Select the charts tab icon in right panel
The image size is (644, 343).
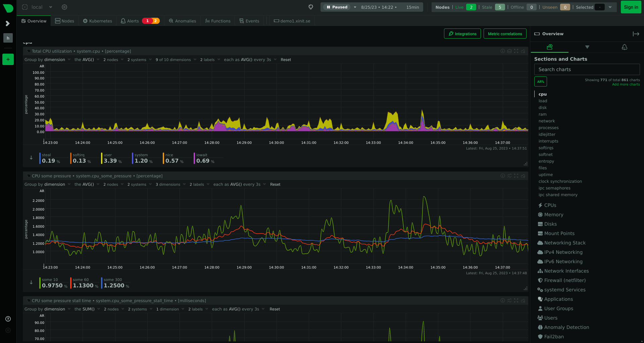pyautogui.click(x=550, y=47)
